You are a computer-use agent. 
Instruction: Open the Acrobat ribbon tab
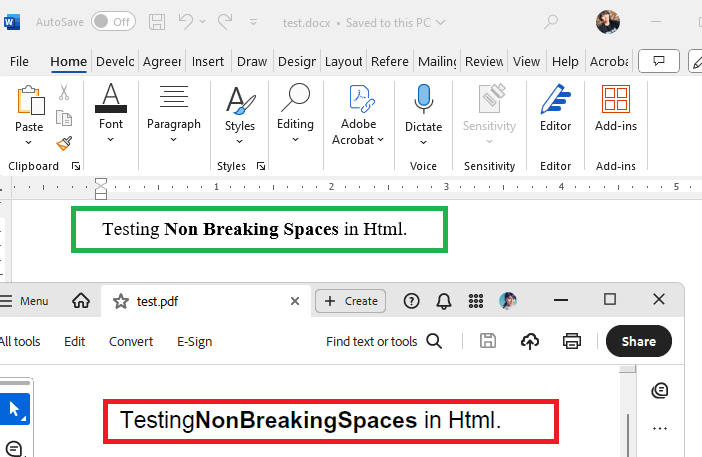click(609, 61)
